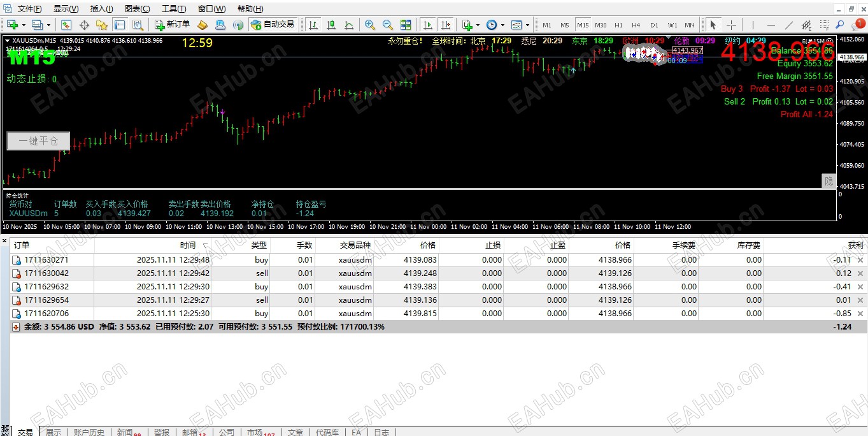Select order row 1711629654
This screenshot has height=436, width=868.
(x=438, y=300)
